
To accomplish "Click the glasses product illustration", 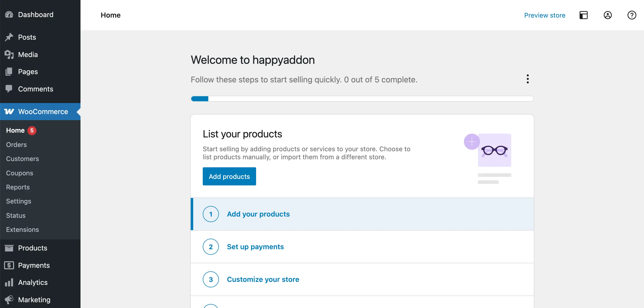I will tap(495, 150).
